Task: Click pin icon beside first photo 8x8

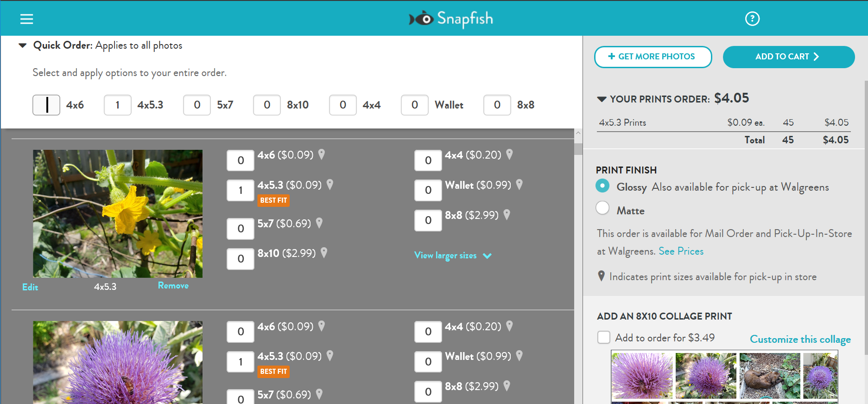Action: pyautogui.click(x=507, y=215)
